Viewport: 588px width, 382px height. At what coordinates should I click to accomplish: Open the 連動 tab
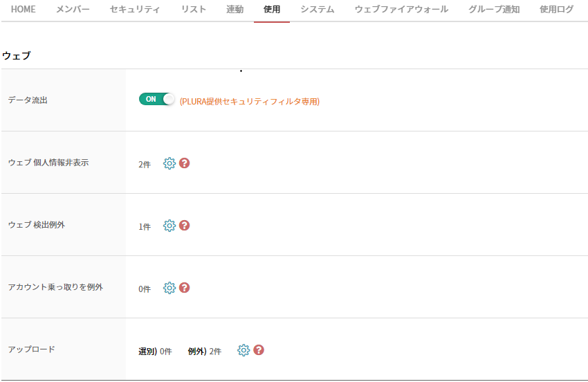[x=235, y=10]
